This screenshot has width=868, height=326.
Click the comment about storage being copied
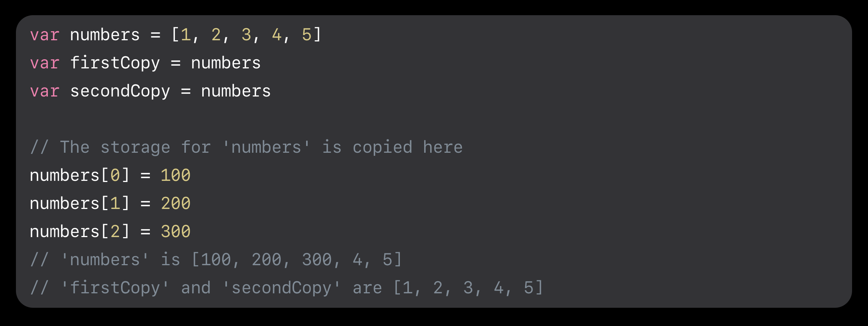(246, 147)
